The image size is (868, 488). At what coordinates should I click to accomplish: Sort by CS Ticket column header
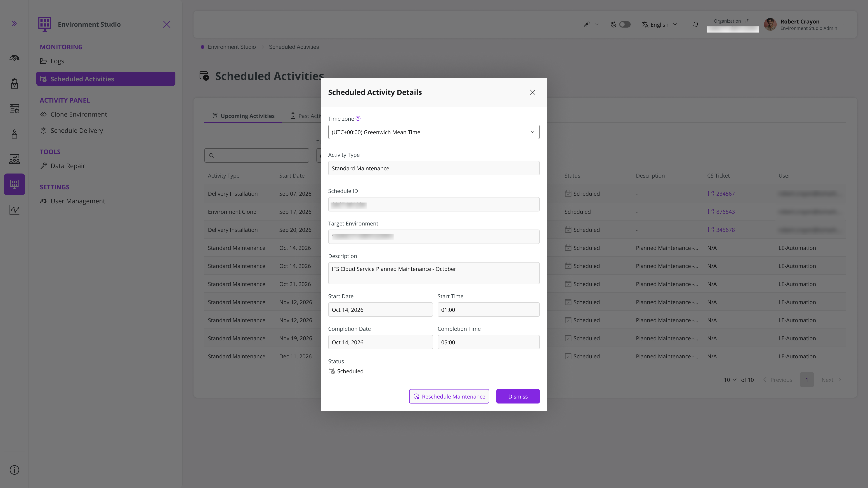pos(718,176)
